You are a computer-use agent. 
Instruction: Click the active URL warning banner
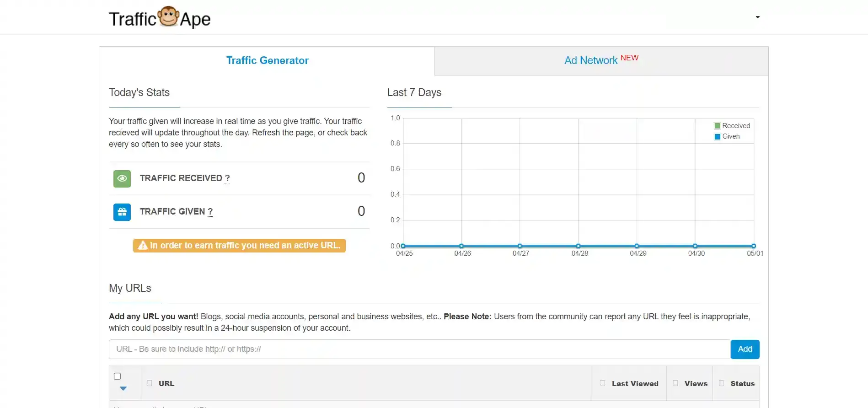(239, 246)
